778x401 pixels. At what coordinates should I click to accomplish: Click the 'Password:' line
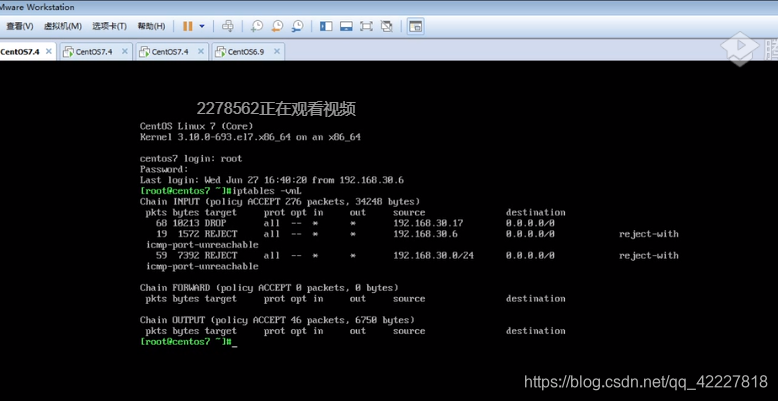(164, 169)
